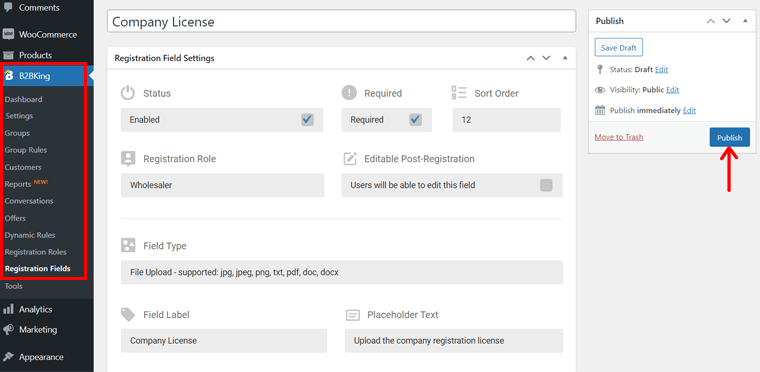Click the Registration Role person icon
760x372 pixels.
[x=128, y=159]
